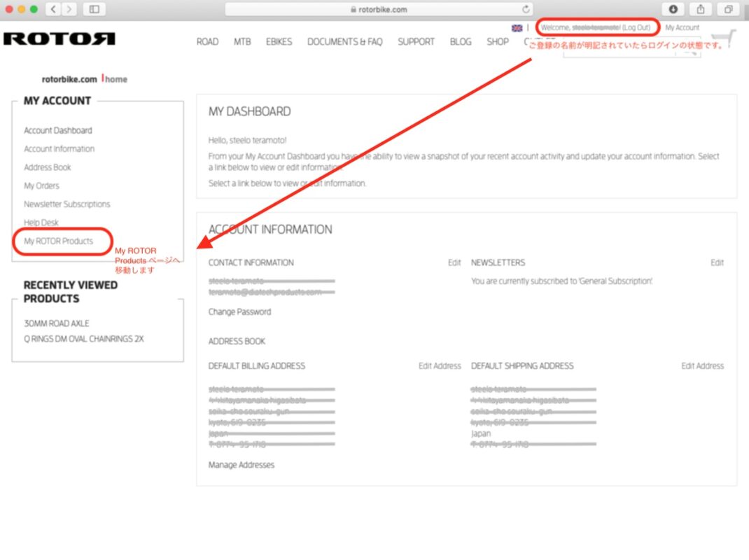Click the Log Out link

tap(636, 28)
